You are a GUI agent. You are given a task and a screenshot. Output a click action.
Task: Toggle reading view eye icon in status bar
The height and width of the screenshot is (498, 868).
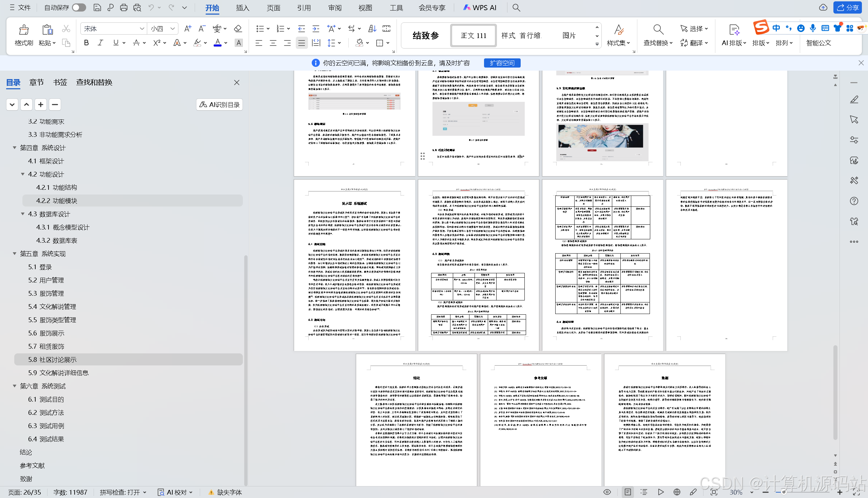607,492
